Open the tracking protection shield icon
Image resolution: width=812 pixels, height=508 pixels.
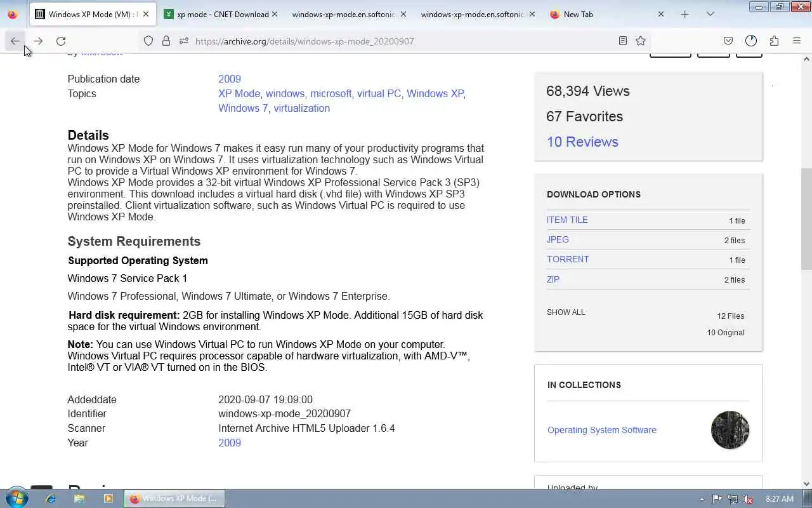coord(148,41)
